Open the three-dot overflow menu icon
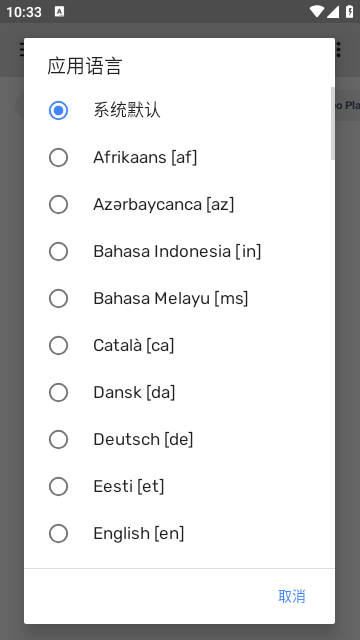This screenshot has height=640, width=360. [338, 50]
